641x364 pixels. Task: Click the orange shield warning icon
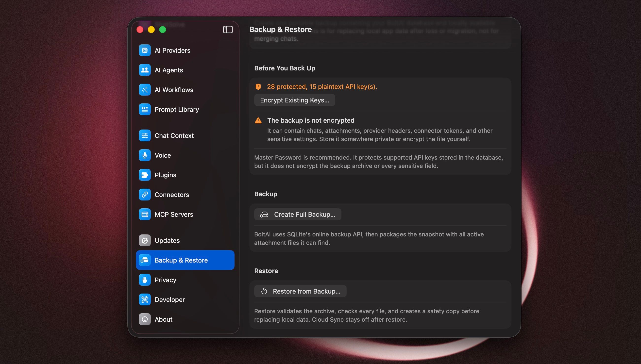(258, 87)
